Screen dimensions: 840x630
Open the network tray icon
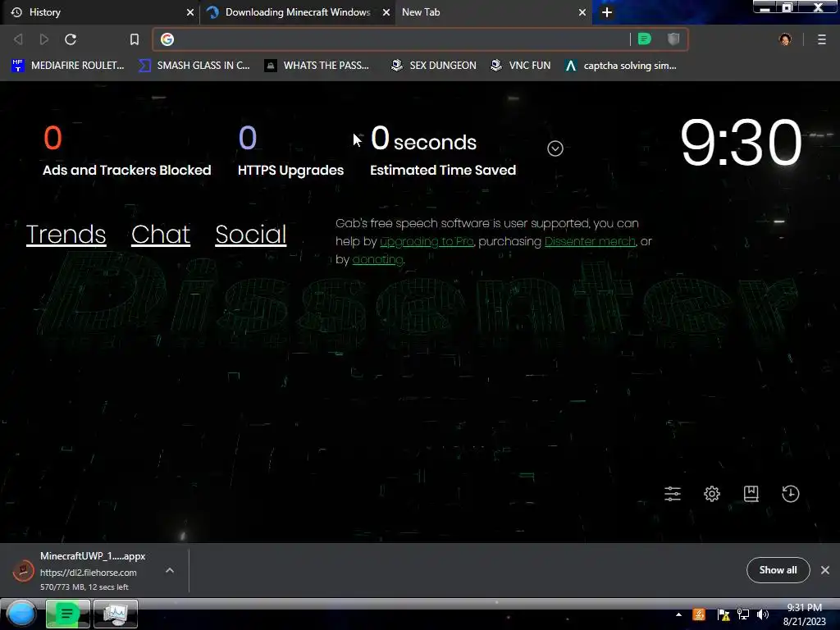[x=743, y=614]
